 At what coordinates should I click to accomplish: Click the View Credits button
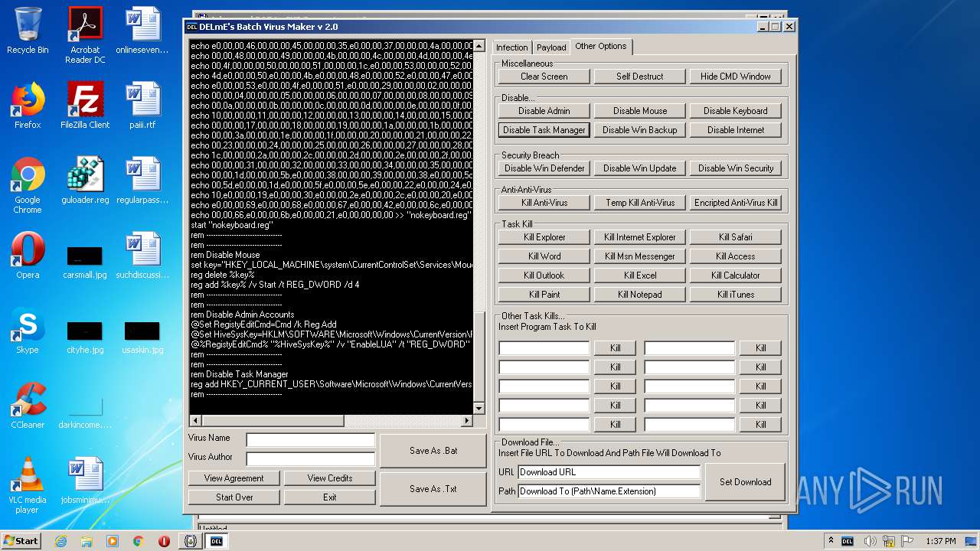[x=330, y=478]
